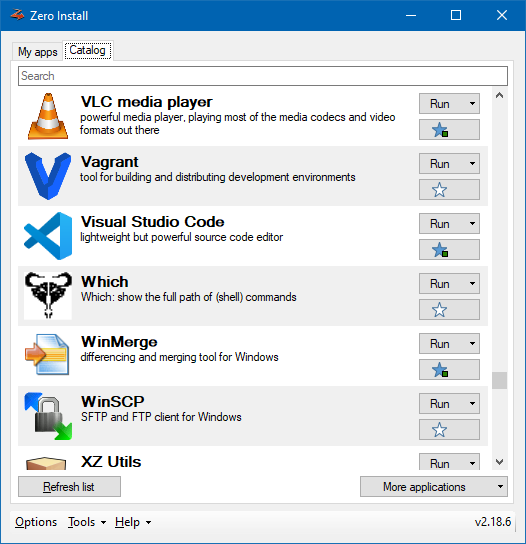This screenshot has height=544, width=526.
Task: Click the Which GNU head icon
Action: 48,296
